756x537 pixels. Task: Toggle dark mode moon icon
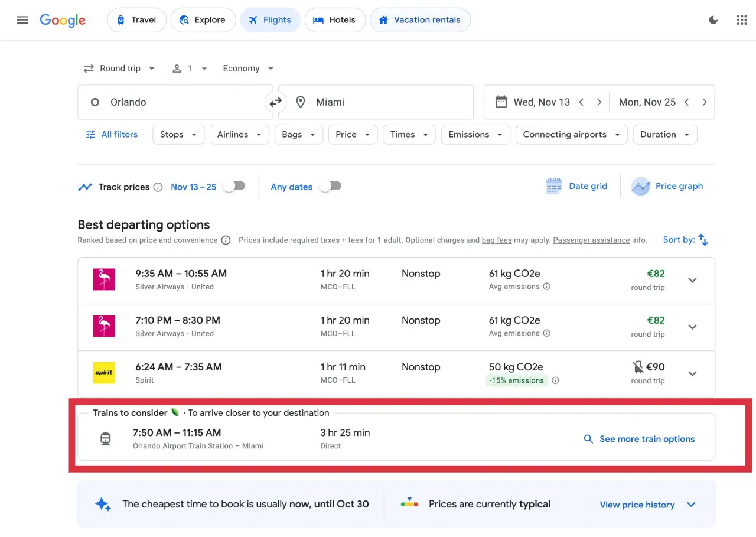pyautogui.click(x=713, y=20)
